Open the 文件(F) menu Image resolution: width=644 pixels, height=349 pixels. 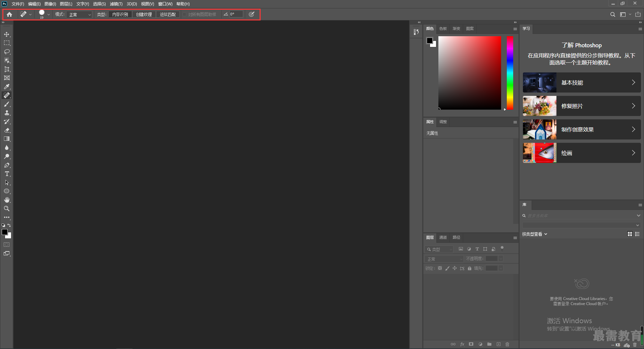pos(18,4)
